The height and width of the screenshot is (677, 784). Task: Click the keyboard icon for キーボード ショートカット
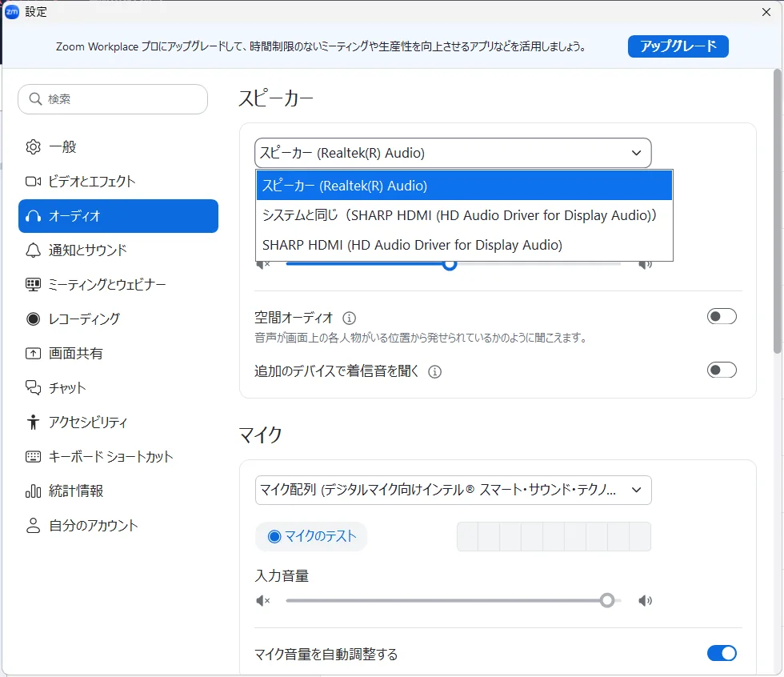pos(33,456)
